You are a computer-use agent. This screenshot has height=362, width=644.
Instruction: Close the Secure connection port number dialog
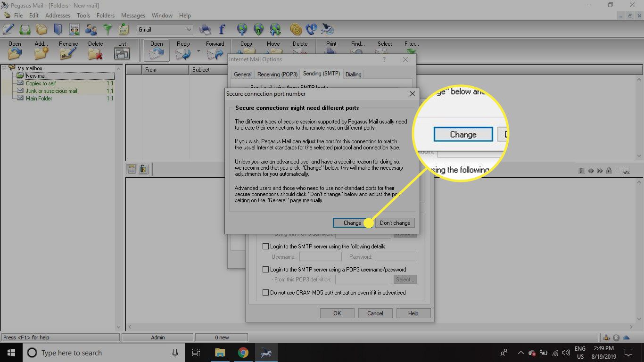(x=412, y=94)
